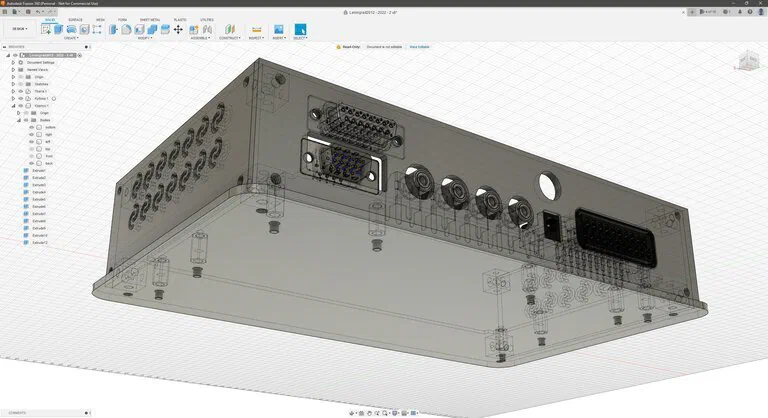Switch to the SURFACE tab
This screenshot has width=768, height=418.
[x=75, y=20]
